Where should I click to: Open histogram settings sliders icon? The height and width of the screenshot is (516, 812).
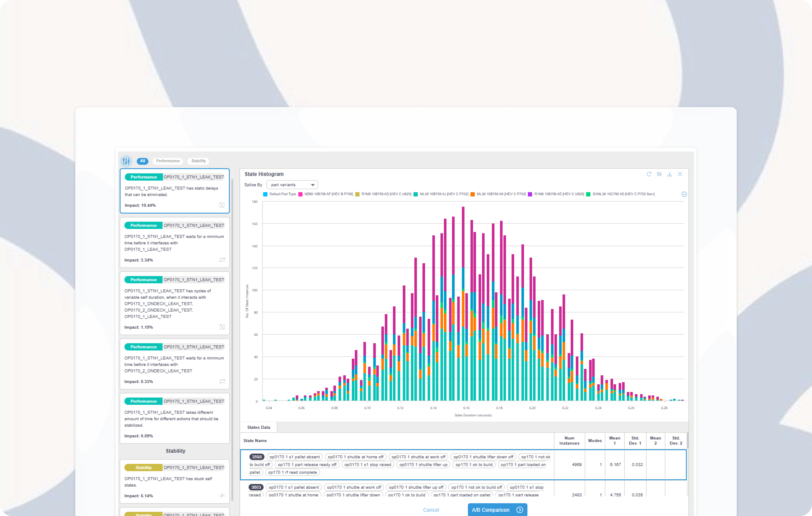pos(659,174)
